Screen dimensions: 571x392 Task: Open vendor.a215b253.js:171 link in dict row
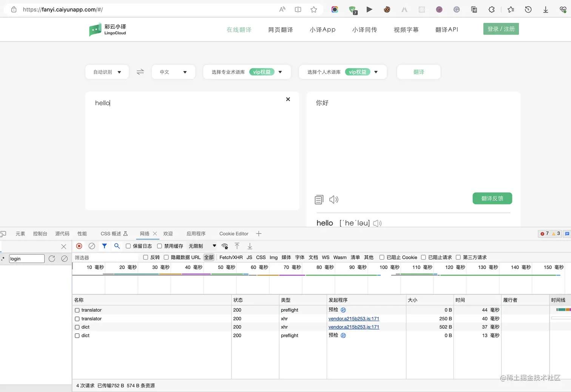coord(354,327)
